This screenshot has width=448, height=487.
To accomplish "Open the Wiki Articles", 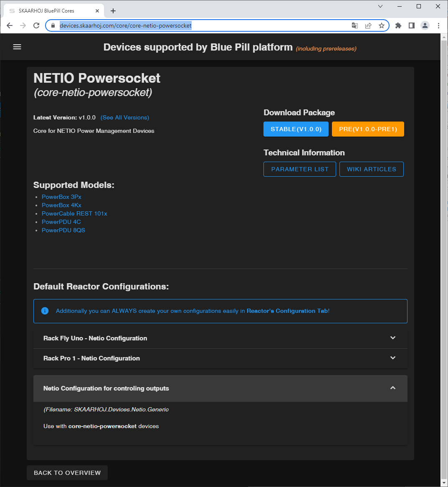I will [x=371, y=169].
